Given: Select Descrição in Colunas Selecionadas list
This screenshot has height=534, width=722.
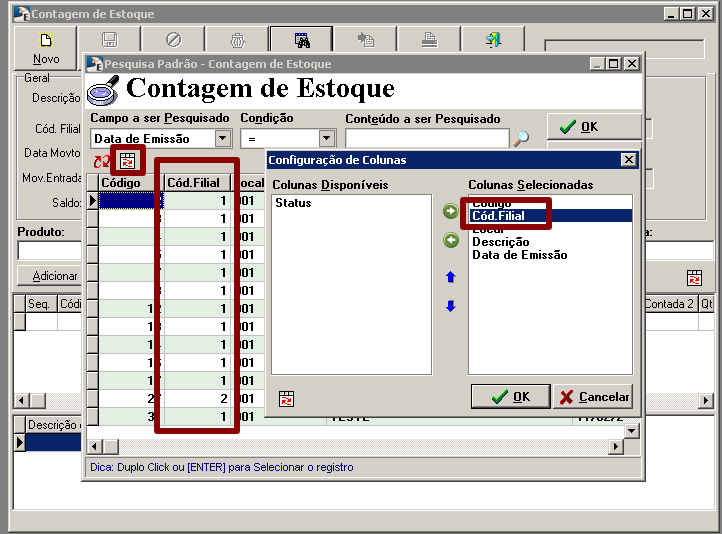Looking at the screenshot, I should coord(500,242).
